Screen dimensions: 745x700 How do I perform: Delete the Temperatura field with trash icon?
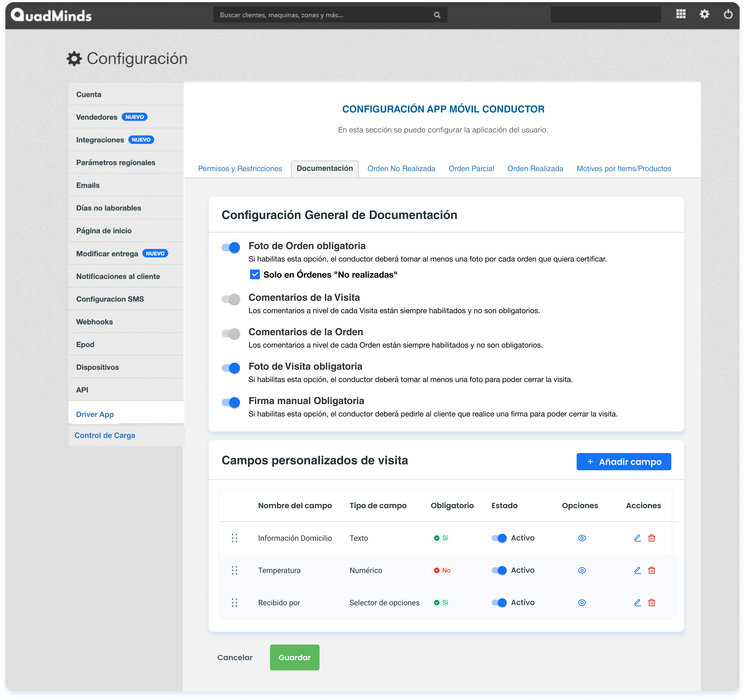652,570
